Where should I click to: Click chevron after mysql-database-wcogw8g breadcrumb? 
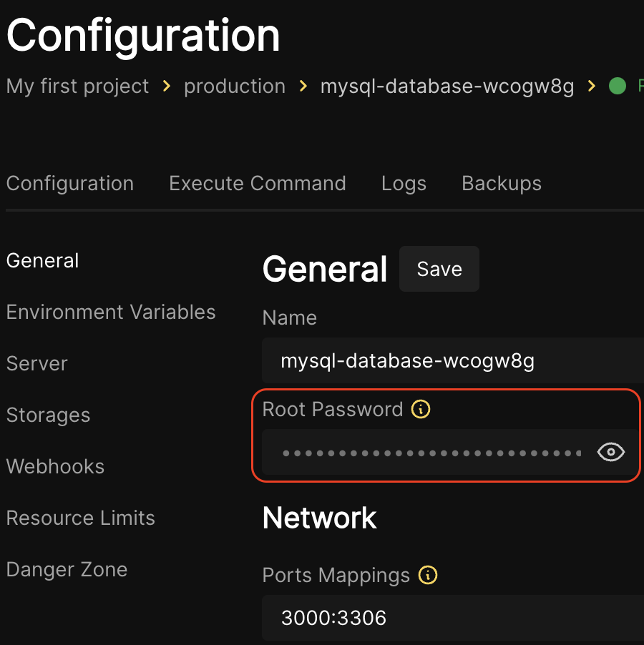coord(592,87)
